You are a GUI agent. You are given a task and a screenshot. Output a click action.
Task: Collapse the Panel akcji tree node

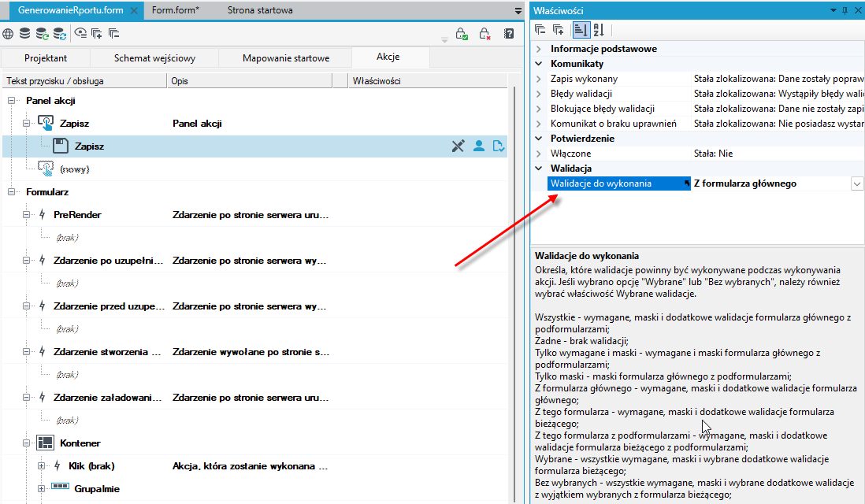pos(11,100)
